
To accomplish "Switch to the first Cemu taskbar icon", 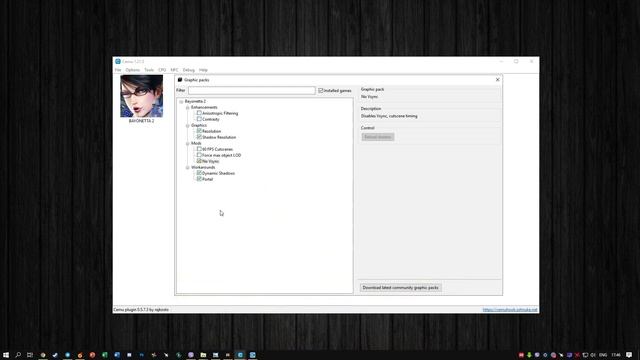I will pos(240,355).
